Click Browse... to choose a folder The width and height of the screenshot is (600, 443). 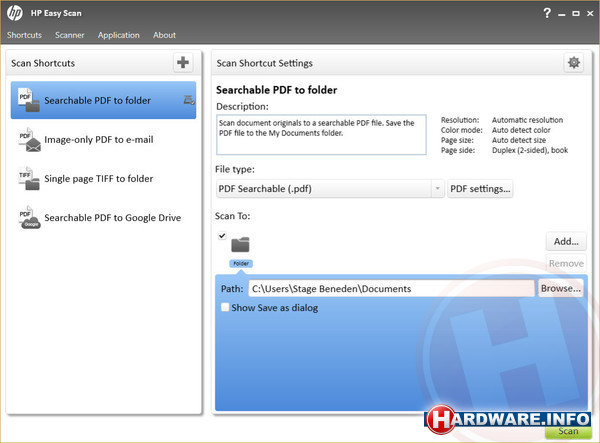pyautogui.click(x=561, y=288)
